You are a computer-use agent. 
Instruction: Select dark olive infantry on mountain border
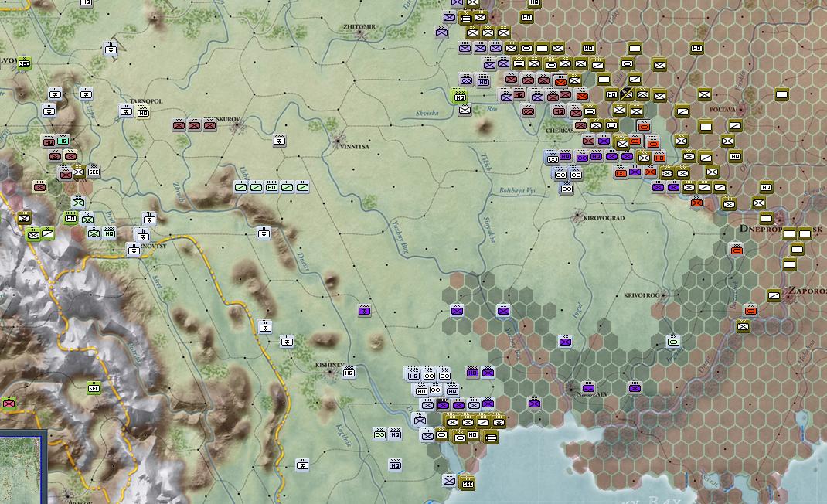24,218
